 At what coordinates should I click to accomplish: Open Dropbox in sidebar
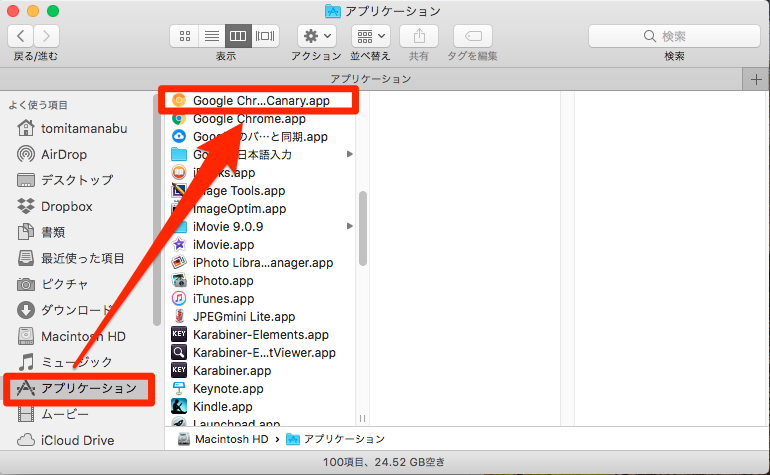(x=55, y=206)
